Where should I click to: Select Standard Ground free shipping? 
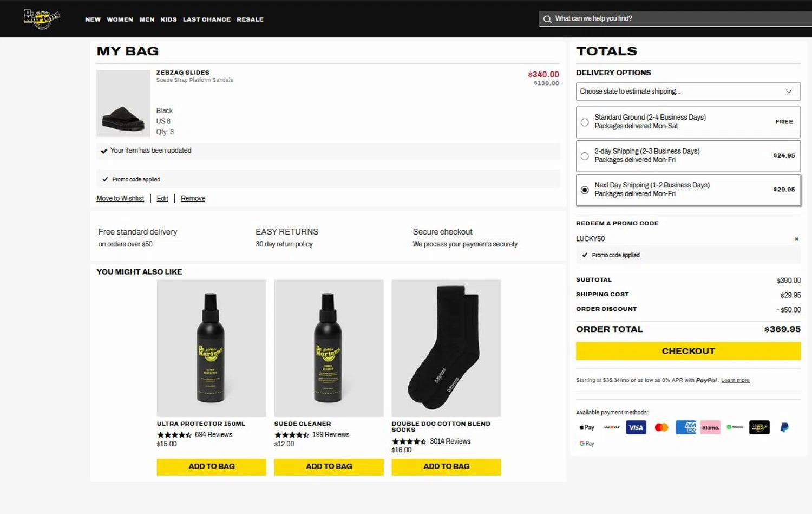tap(585, 122)
